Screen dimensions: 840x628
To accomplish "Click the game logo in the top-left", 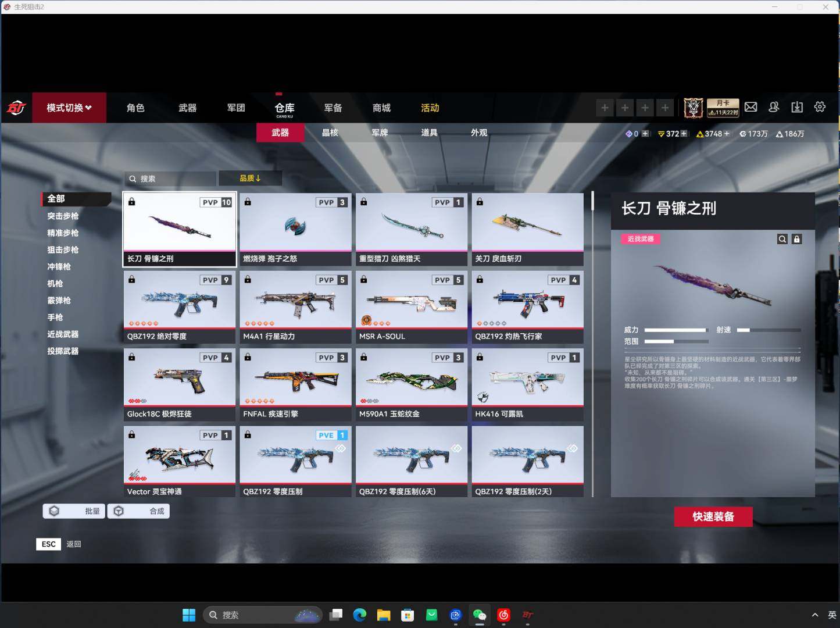I will point(16,108).
